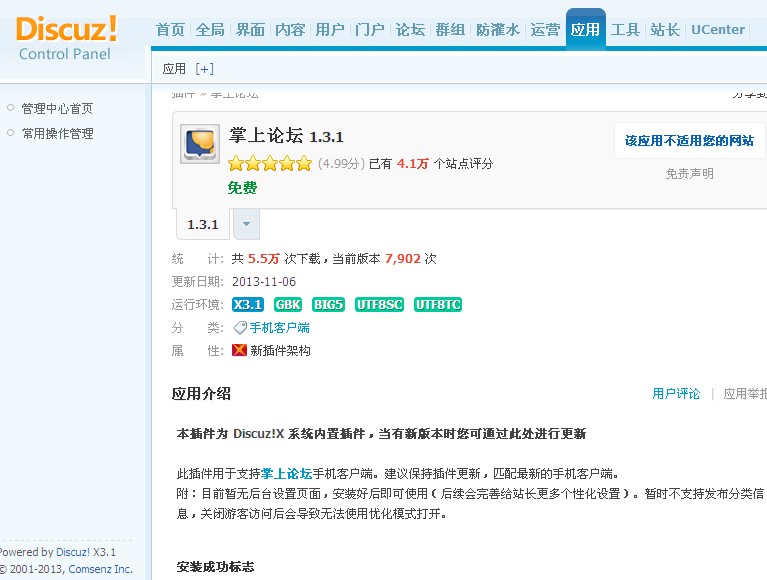
Task: Open the 首页 top menu
Action: pyautogui.click(x=170, y=30)
